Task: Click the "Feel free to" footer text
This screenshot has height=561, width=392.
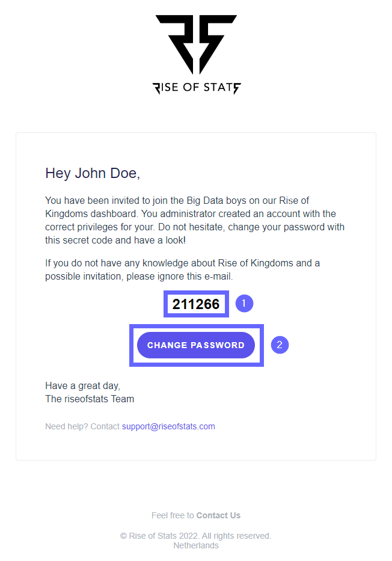Action: 173,515
